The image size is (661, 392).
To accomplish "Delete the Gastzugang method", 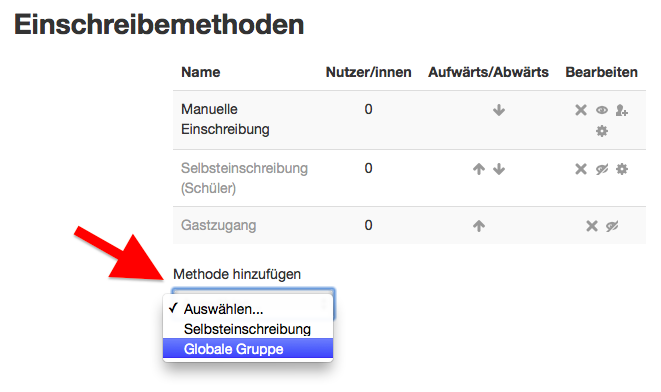I will coord(592,226).
